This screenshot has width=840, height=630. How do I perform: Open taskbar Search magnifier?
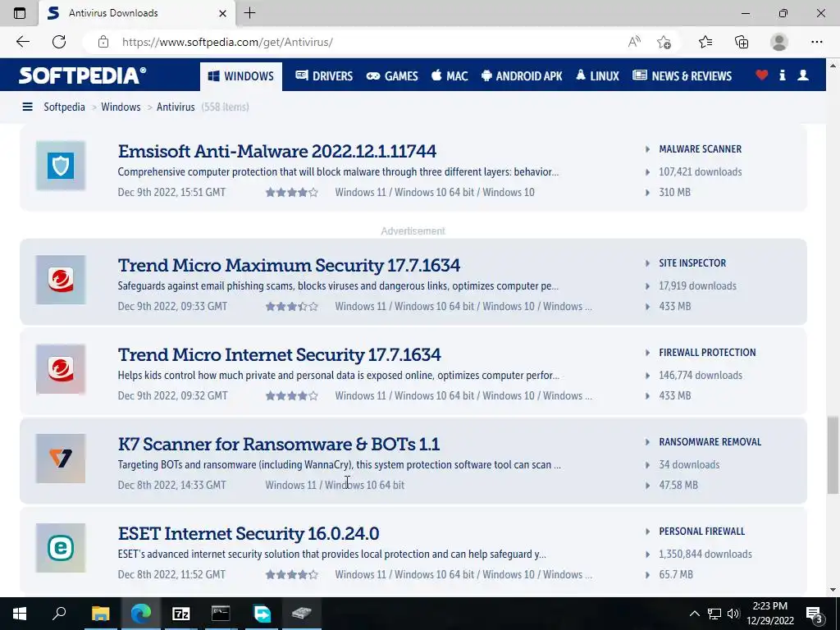tap(59, 614)
